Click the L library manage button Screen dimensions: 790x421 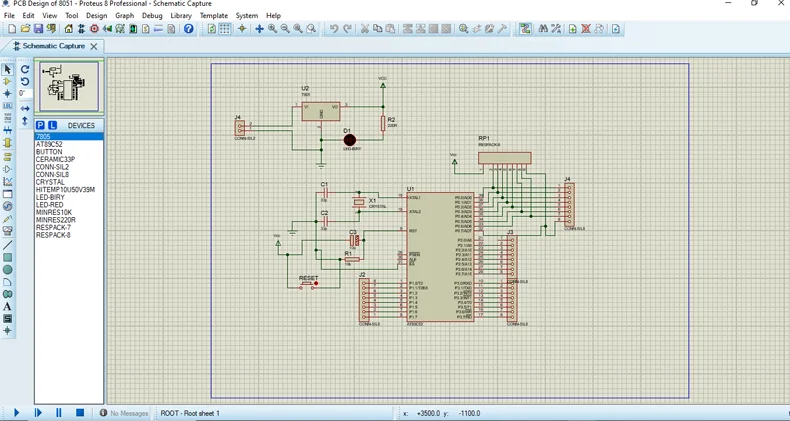tap(52, 125)
